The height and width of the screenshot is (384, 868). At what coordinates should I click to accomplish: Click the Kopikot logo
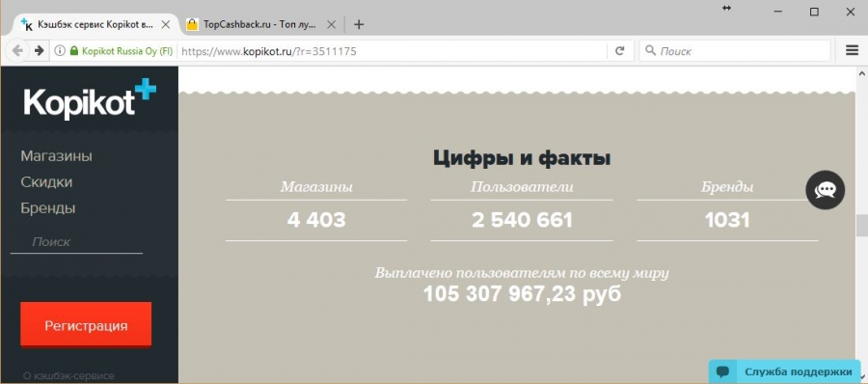tap(90, 99)
